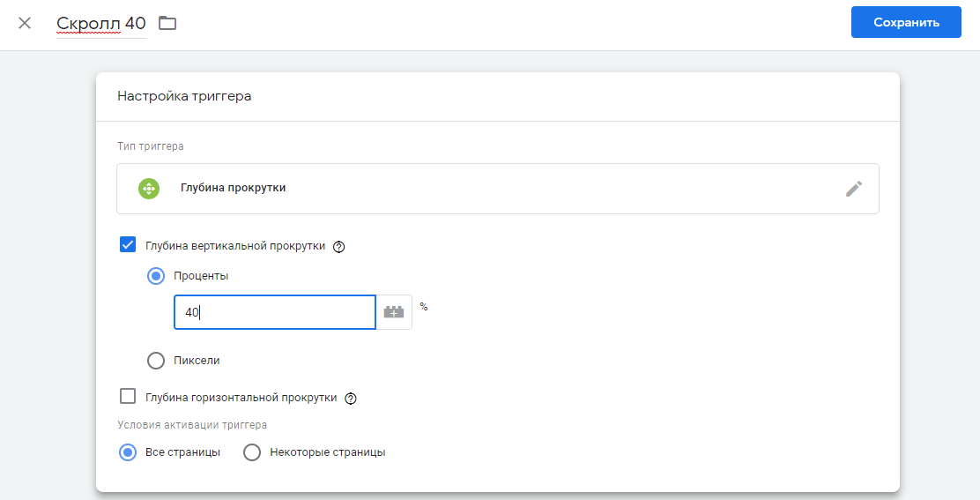Viewport: 980px width, 500px height.
Task: Choose 'Некоторые страницы' radio option
Action: click(x=252, y=452)
